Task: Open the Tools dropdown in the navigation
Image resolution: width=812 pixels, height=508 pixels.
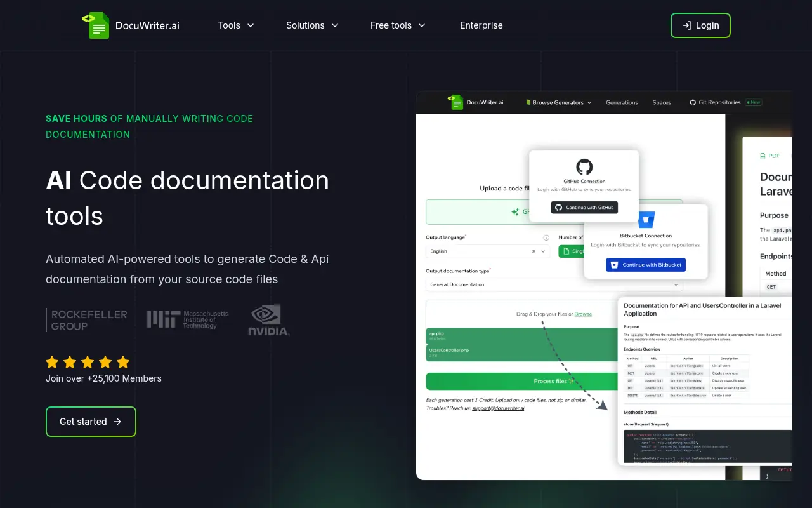Action: [x=235, y=25]
